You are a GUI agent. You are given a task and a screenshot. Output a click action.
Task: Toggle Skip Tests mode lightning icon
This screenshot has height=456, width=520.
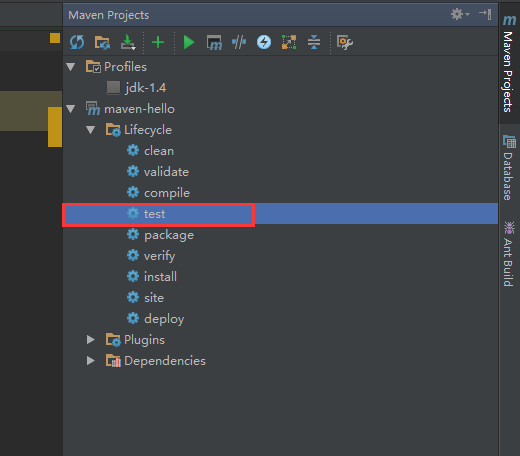[264, 42]
